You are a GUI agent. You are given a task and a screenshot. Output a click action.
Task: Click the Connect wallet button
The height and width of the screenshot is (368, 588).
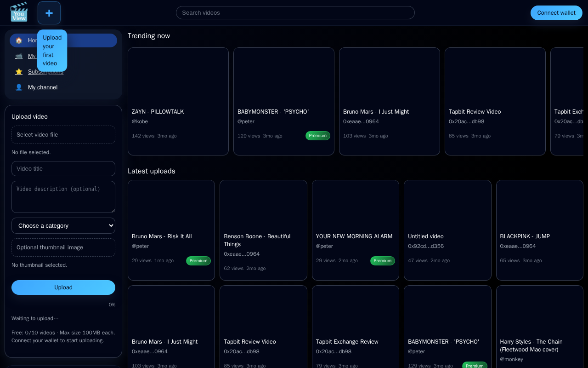(556, 13)
